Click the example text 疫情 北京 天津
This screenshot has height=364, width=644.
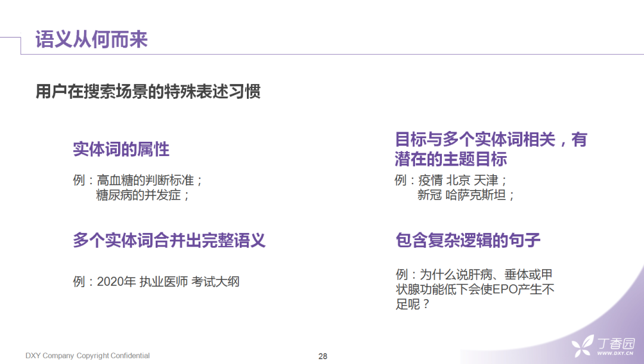[459, 180]
